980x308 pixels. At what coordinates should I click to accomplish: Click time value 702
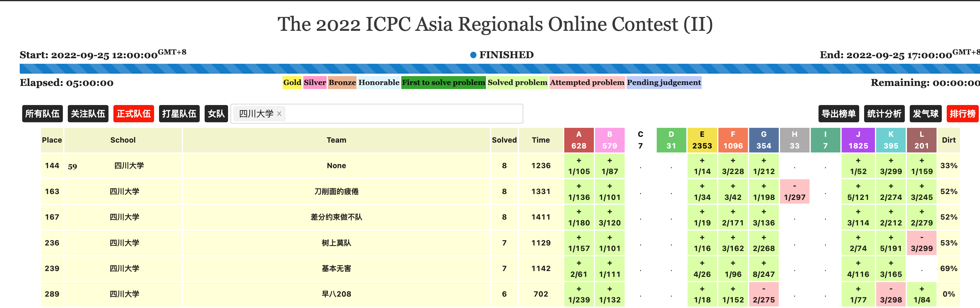click(541, 294)
